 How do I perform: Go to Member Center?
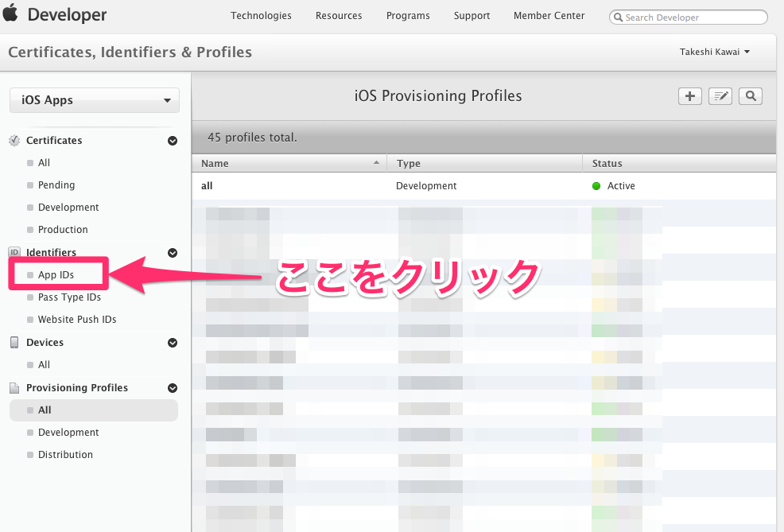(549, 16)
